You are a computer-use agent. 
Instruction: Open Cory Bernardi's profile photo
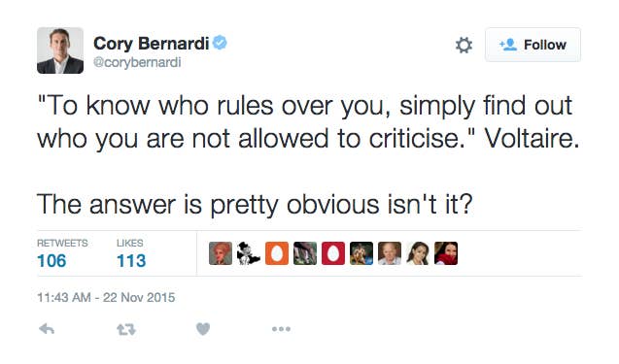point(60,50)
